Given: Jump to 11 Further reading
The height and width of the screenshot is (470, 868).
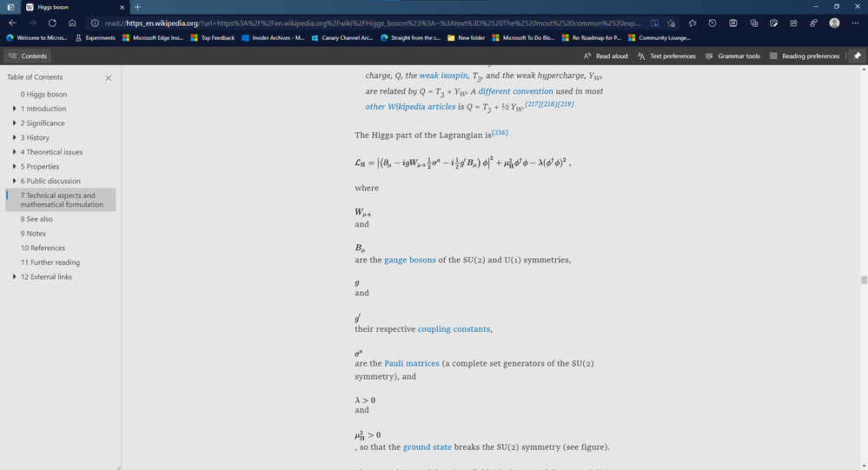Looking at the screenshot, I should point(50,262).
